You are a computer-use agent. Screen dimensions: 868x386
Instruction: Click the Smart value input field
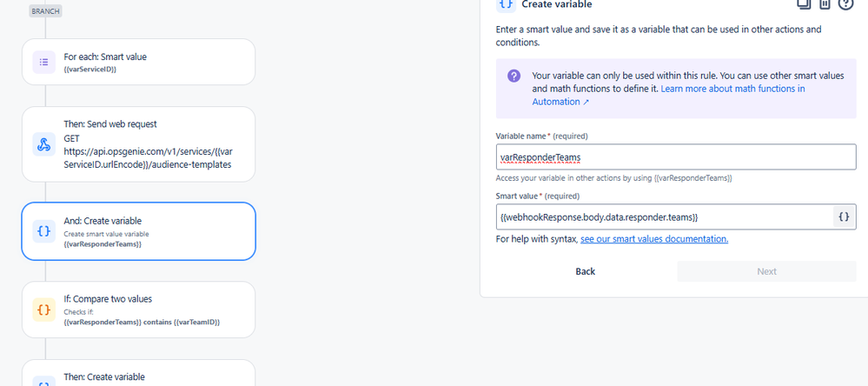tap(665, 217)
